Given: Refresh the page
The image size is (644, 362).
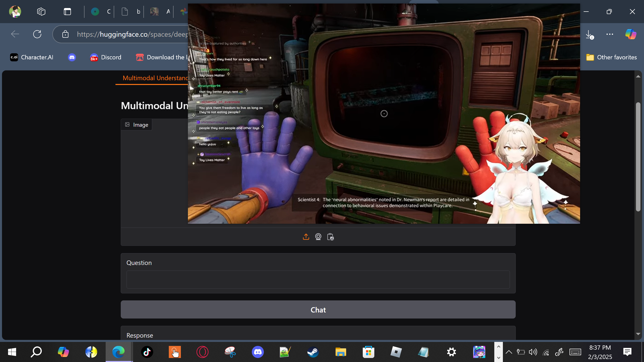Looking at the screenshot, I should (x=37, y=34).
